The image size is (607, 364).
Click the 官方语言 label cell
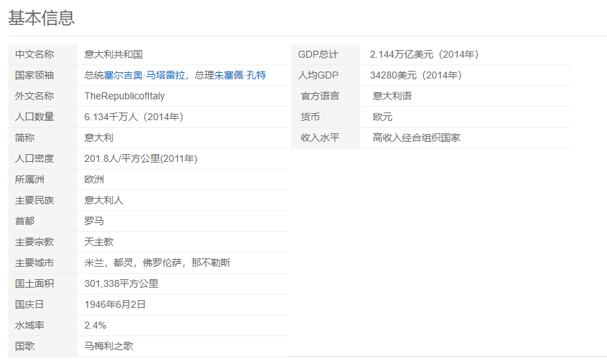[326, 96]
